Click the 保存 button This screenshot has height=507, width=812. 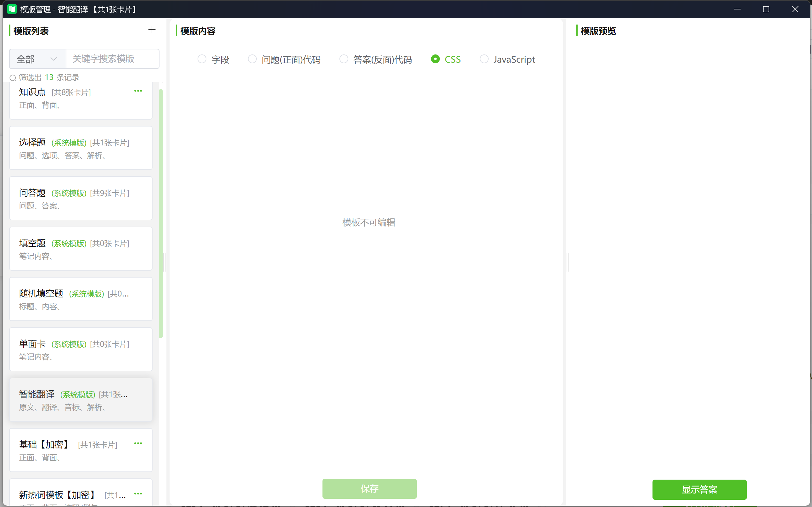(x=369, y=488)
